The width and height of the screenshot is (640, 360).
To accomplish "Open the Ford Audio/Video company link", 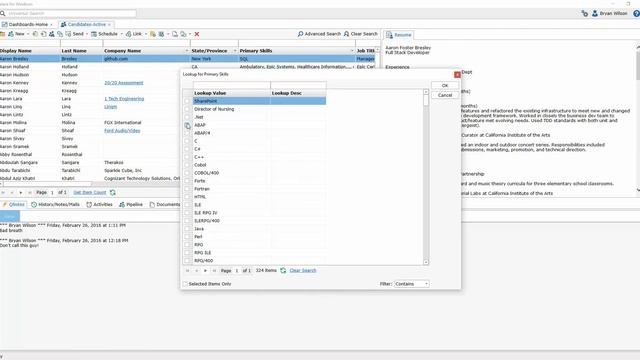I will click(x=122, y=131).
